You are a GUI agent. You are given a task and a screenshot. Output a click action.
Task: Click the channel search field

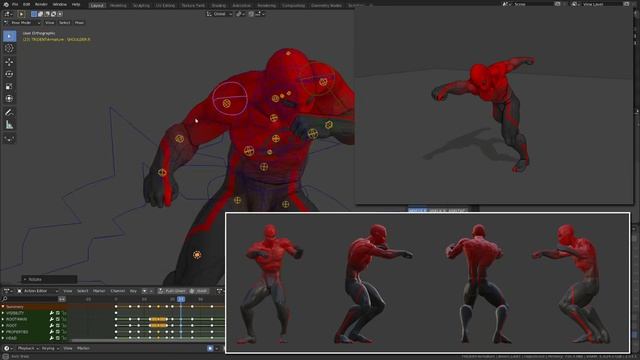29,299
